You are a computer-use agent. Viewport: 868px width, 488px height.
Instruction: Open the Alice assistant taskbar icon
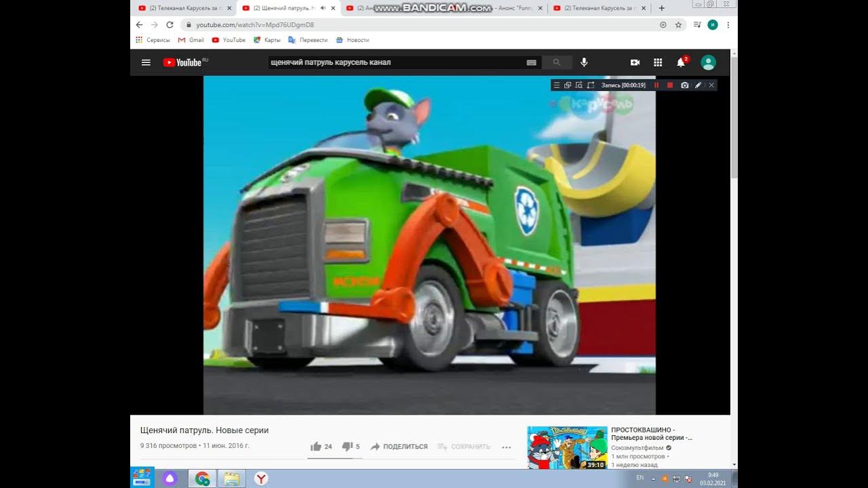(170, 479)
